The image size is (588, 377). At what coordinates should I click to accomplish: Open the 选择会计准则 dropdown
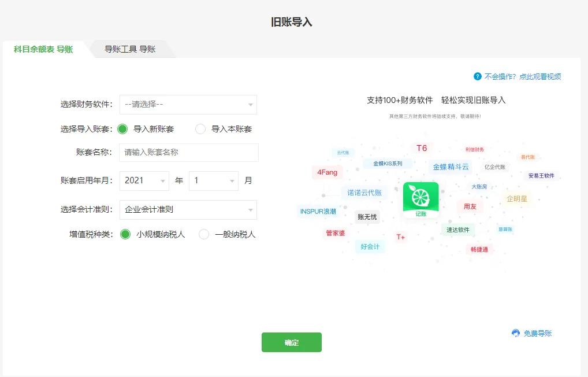(x=188, y=209)
